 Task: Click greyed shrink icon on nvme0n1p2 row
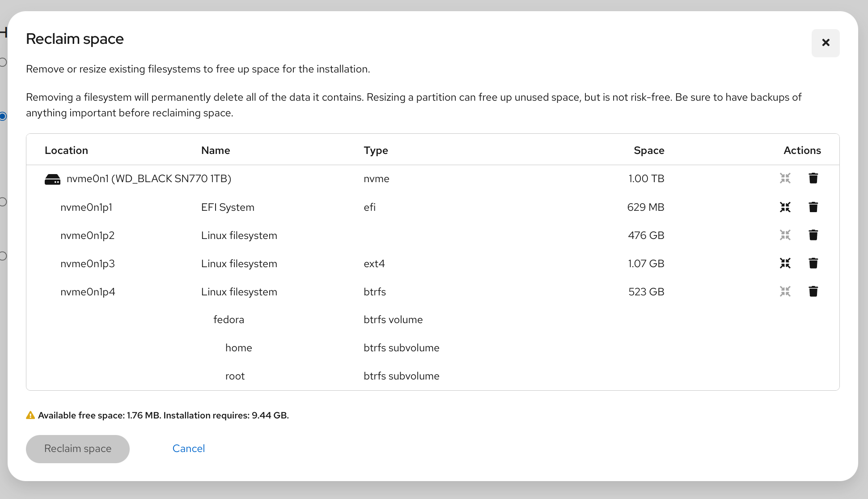pyautogui.click(x=785, y=235)
